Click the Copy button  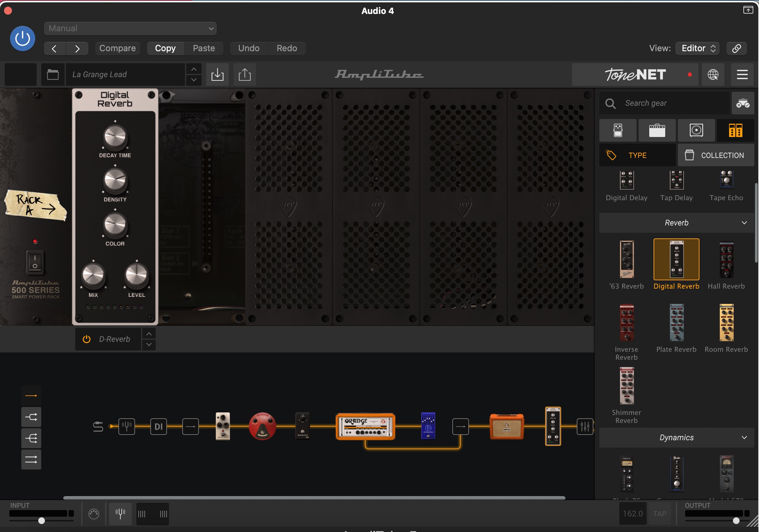[x=165, y=49]
